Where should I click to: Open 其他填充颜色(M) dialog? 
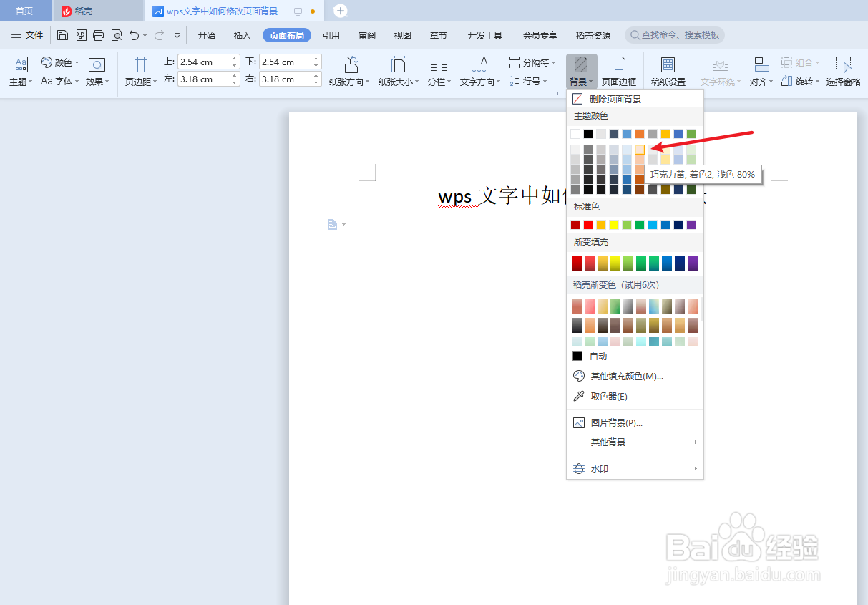pos(623,375)
